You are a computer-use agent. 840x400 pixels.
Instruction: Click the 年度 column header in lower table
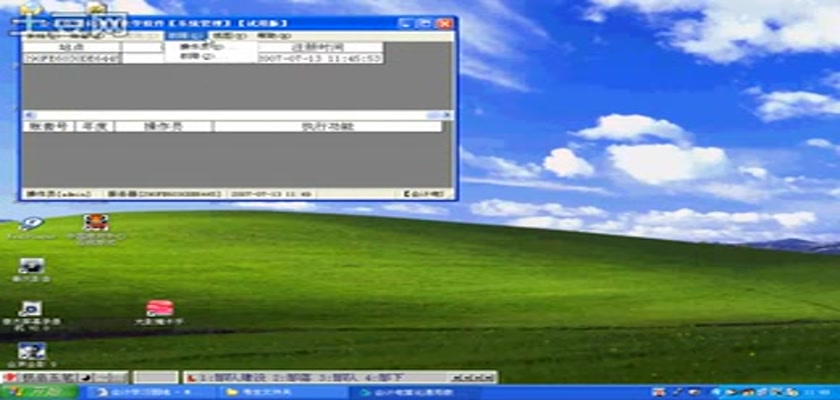tap(94, 127)
